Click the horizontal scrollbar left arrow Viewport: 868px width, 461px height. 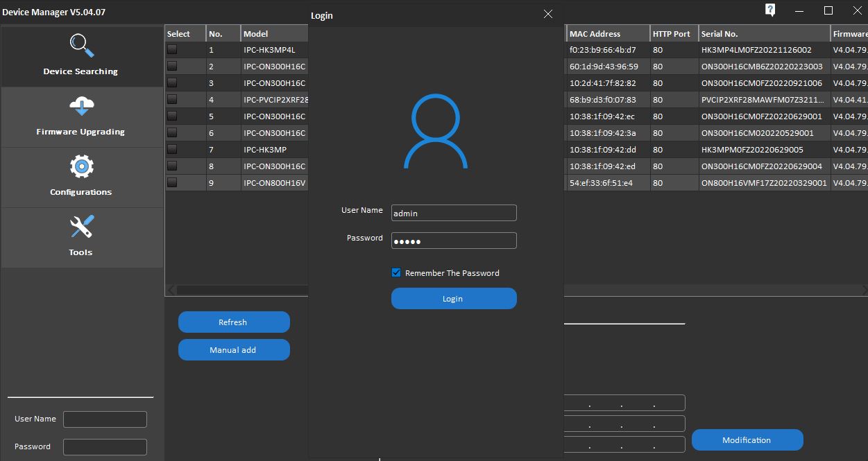(x=171, y=290)
